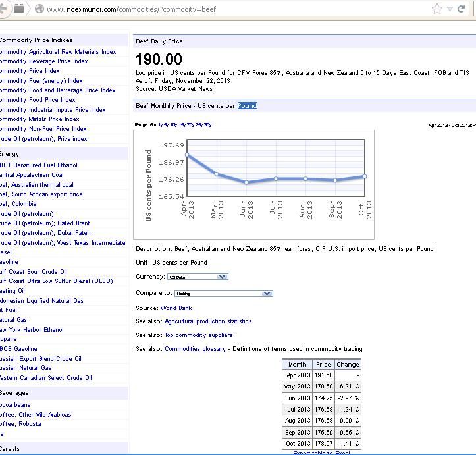Viewport: 476px width, 455px height.
Task: Open Crude Oil (petroleum); Dubai Fateh
Action: pyautogui.click(x=45, y=233)
